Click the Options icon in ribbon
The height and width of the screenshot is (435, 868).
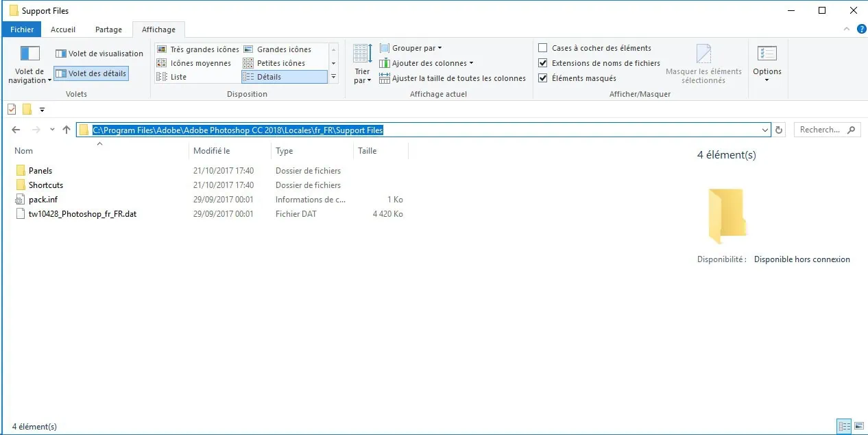(x=767, y=54)
